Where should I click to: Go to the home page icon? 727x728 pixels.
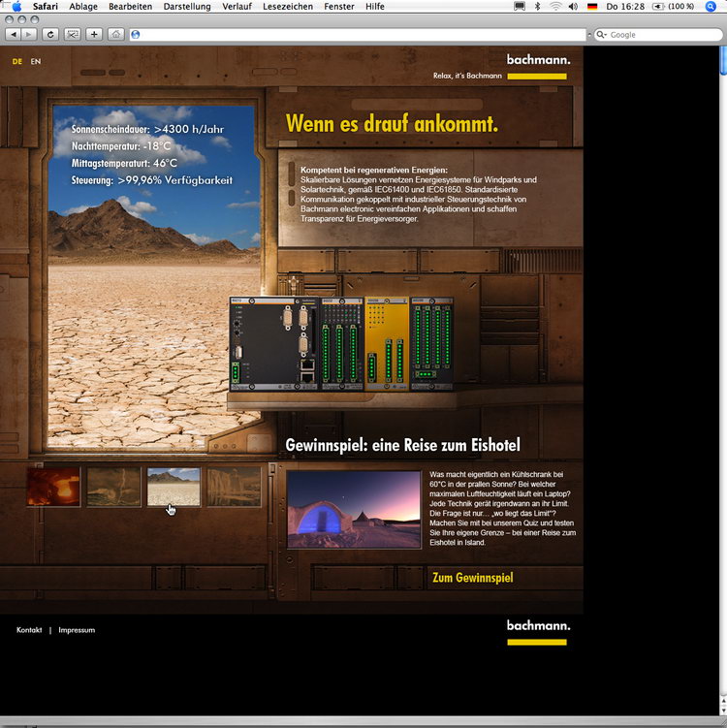[x=115, y=34]
